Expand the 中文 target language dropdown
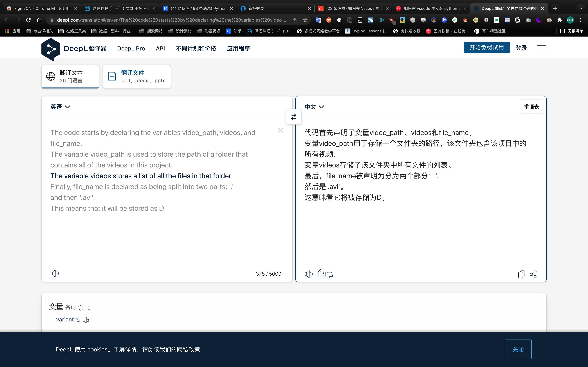 314,107
